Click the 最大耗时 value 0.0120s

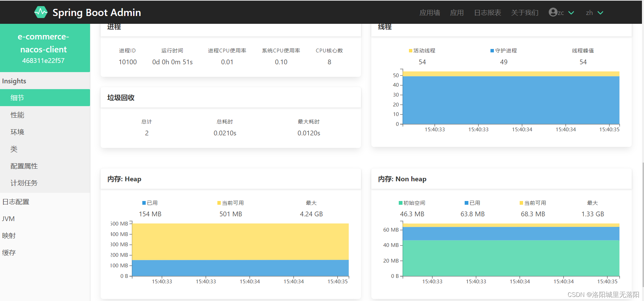[x=309, y=133]
